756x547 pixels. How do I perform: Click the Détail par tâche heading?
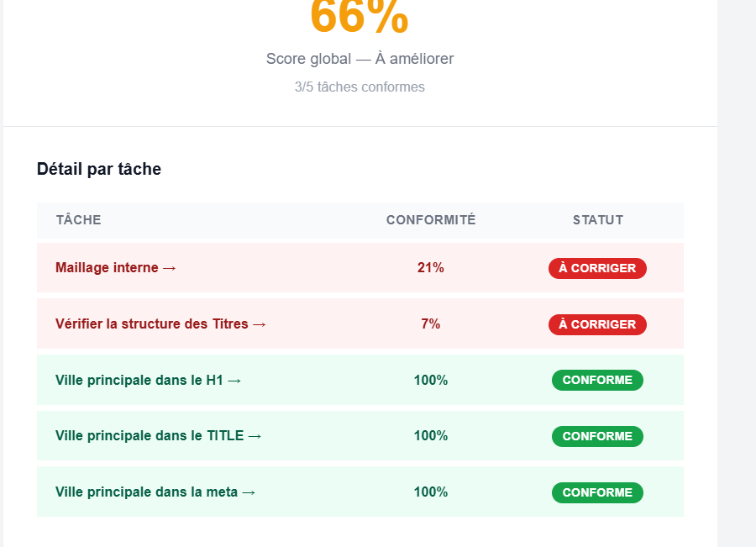point(99,170)
